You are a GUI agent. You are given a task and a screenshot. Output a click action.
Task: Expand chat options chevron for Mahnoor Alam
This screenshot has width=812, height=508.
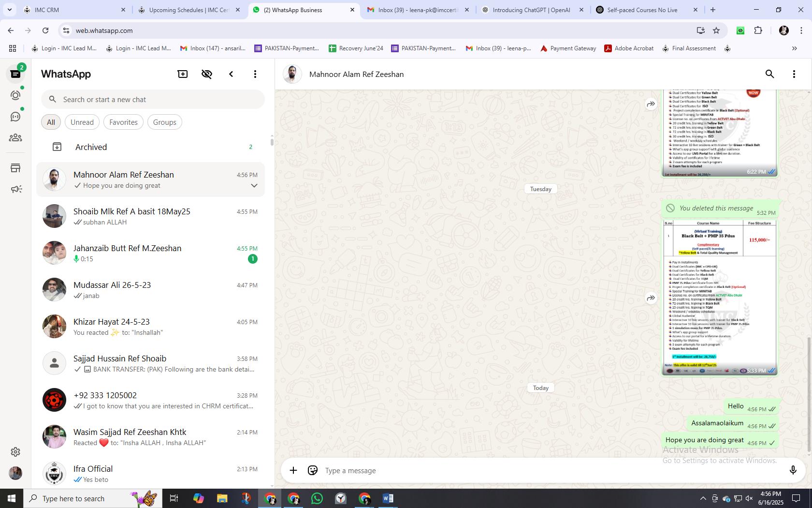(x=254, y=186)
